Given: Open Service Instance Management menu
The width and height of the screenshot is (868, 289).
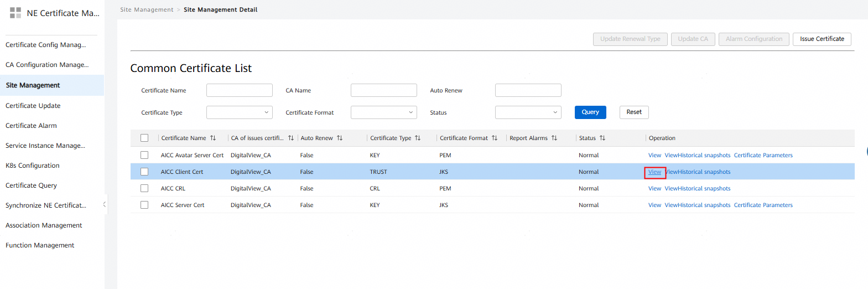Looking at the screenshot, I should pos(45,146).
